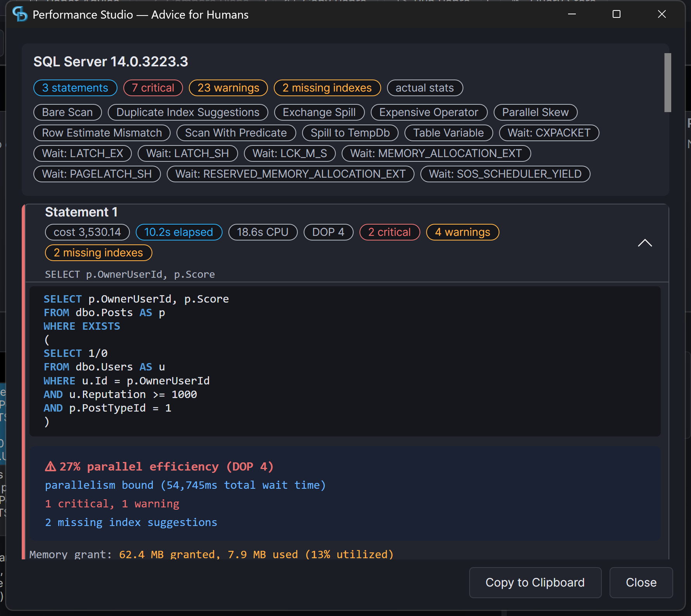The image size is (691, 616).
Task: Select the 'Exchange Spill' tag
Action: point(320,112)
